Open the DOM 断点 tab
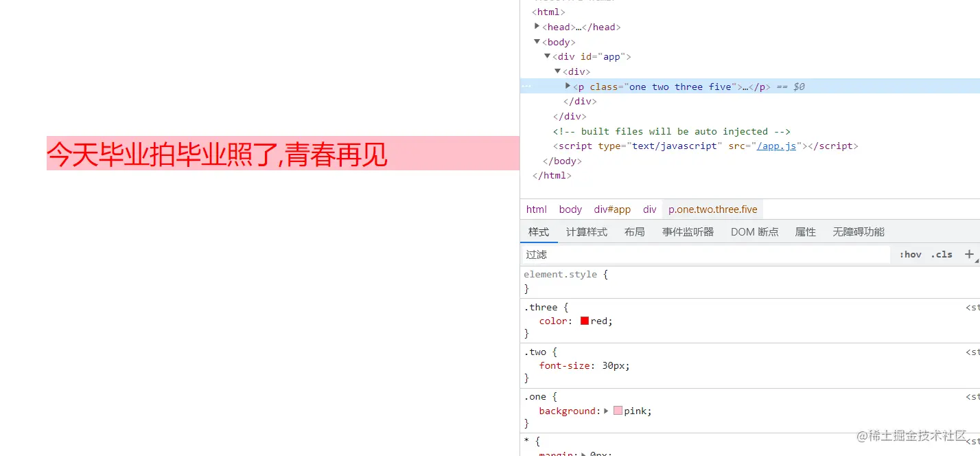The height and width of the screenshot is (456, 980). pos(755,232)
